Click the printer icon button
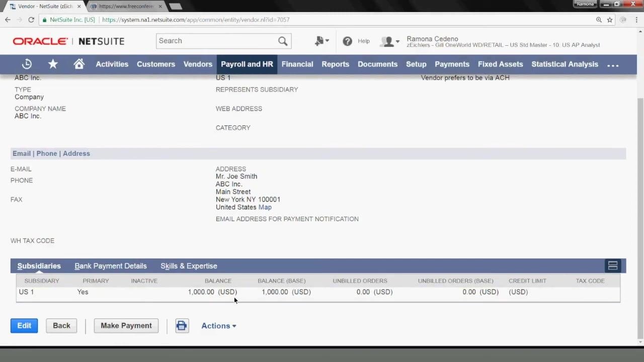The width and height of the screenshot is (644, 362). point(182,326)
